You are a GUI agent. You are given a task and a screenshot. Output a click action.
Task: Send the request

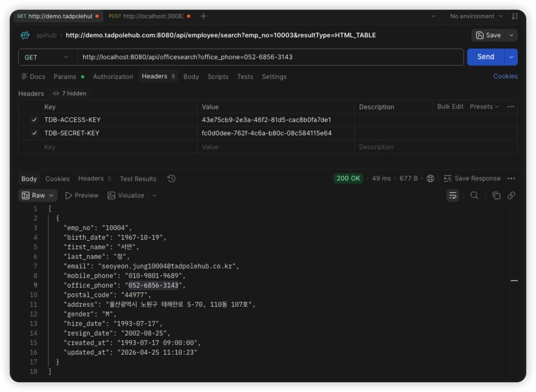coord(486,57)
